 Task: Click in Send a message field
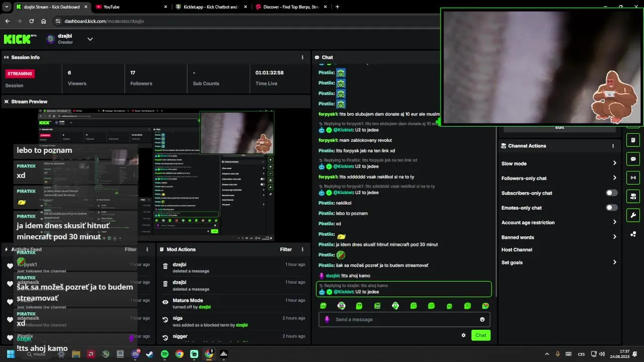[404, 319]
